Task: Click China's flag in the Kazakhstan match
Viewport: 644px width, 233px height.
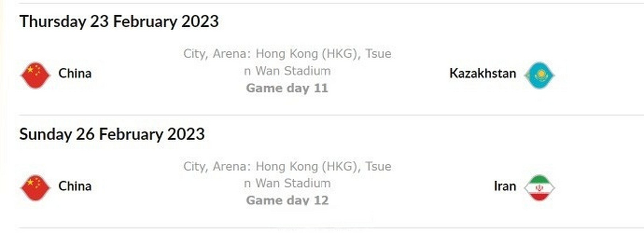Action: click(36, 75)
